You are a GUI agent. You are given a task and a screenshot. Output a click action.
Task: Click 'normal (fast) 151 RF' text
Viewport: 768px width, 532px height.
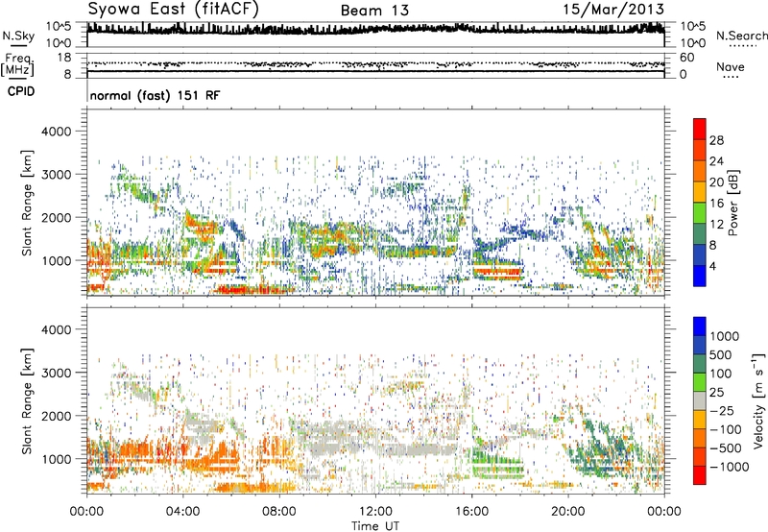(155, 95)
